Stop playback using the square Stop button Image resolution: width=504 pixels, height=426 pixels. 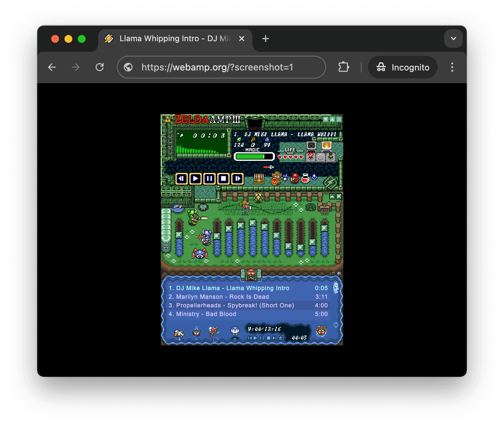click(223, 179)
